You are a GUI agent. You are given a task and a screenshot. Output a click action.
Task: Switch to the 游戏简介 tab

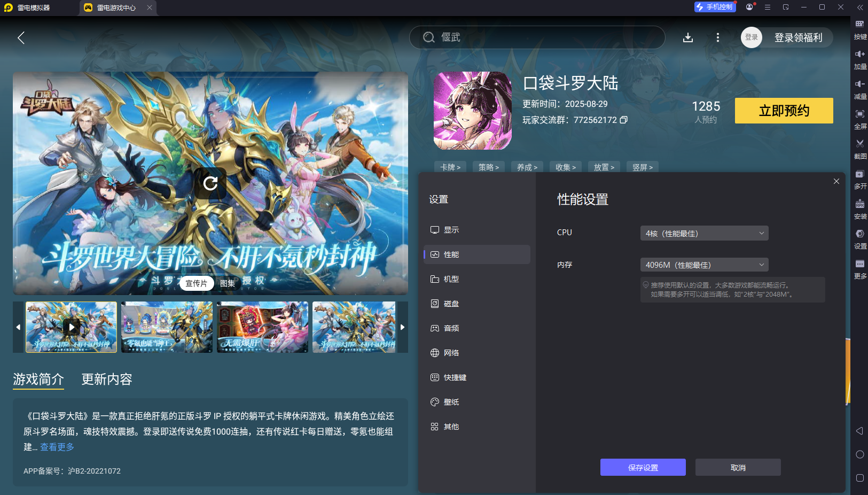click(x=38, y=380)
